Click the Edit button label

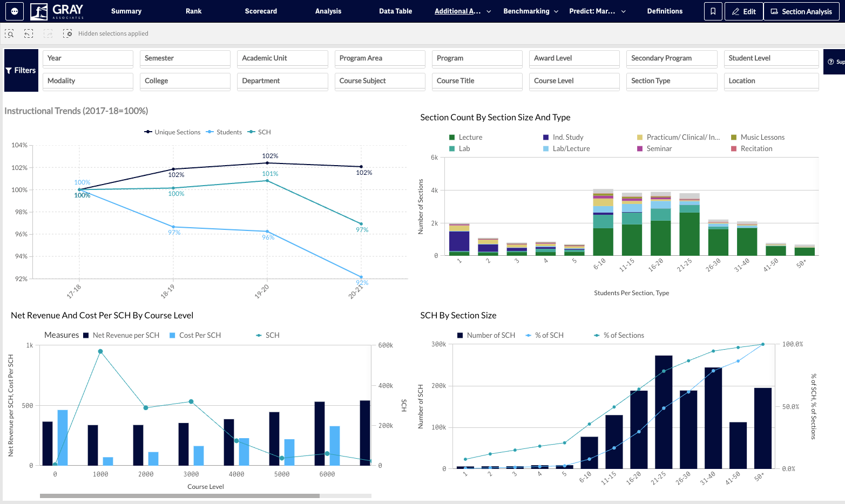point(749,11)
